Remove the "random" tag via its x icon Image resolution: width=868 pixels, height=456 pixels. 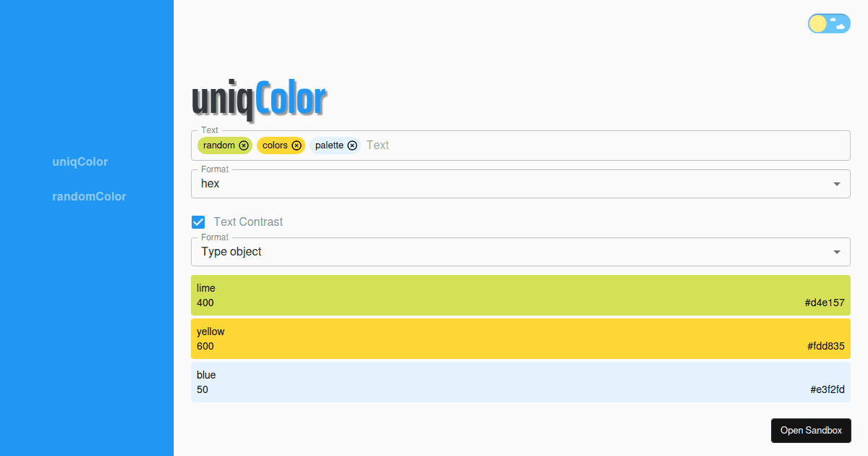point(244,145)
